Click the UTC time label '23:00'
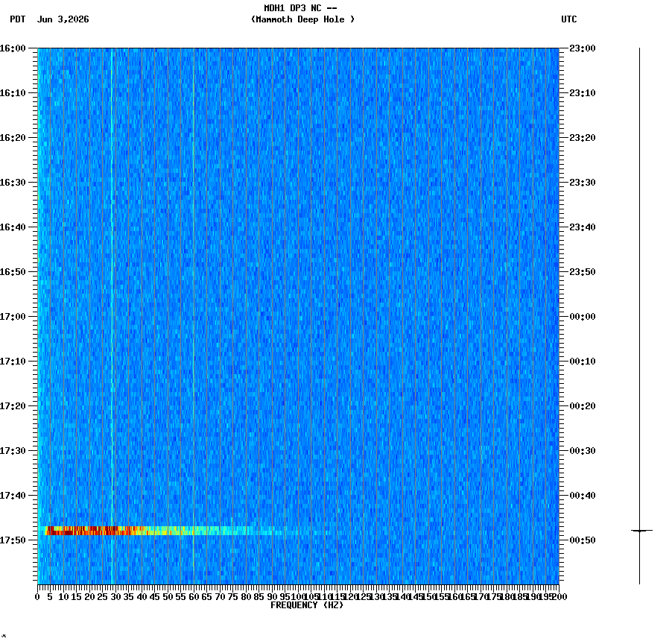 (583, 48)
